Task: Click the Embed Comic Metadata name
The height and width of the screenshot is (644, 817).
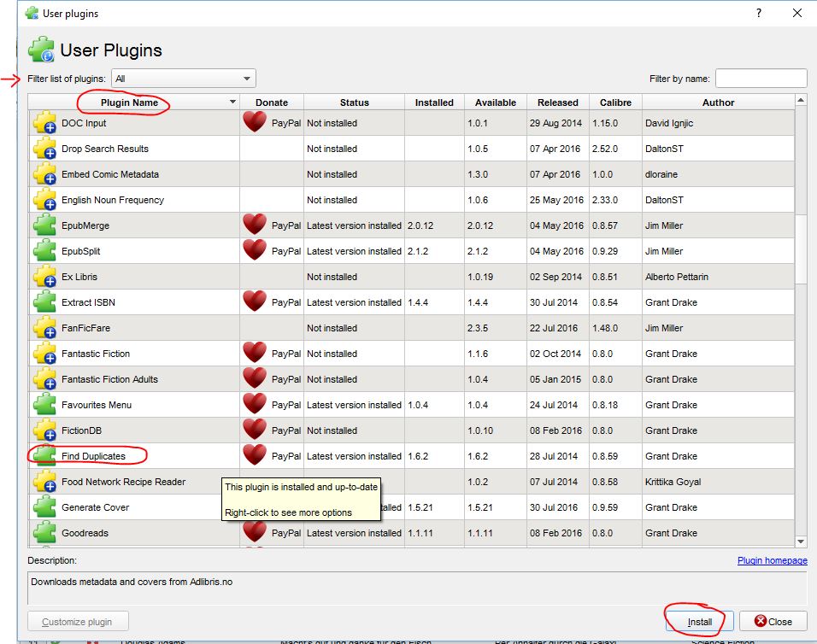Action: pos(110,174)
